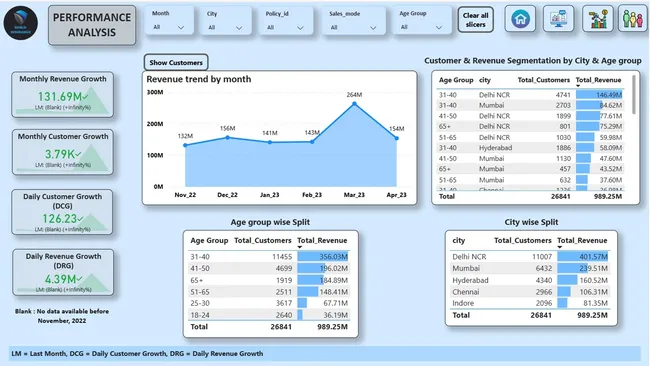The image size is (650, 366).
Task: Click the 356.03M revenue bar cell
Action: coord(323,257)
